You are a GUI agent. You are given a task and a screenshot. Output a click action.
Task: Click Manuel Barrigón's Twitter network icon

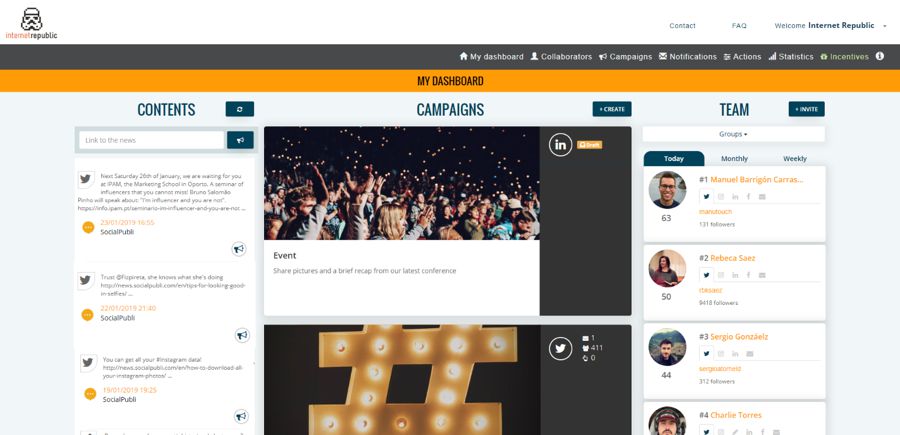pos(707,196)
